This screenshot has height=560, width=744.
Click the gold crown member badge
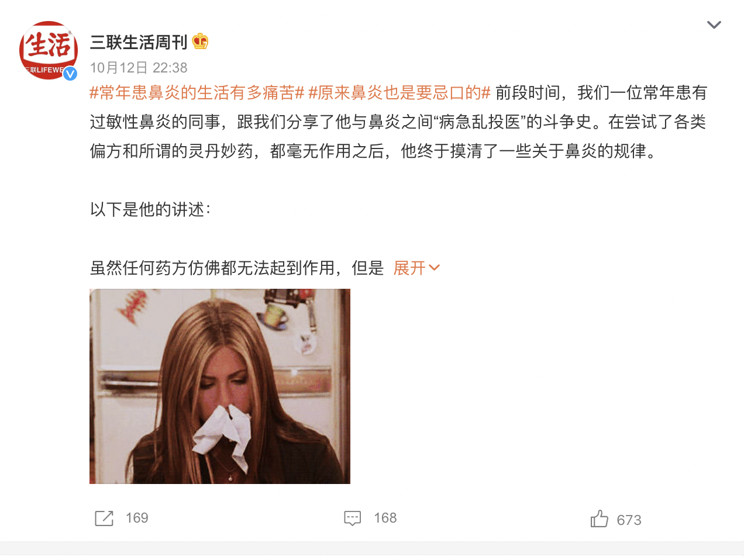[x=200, y=42]
